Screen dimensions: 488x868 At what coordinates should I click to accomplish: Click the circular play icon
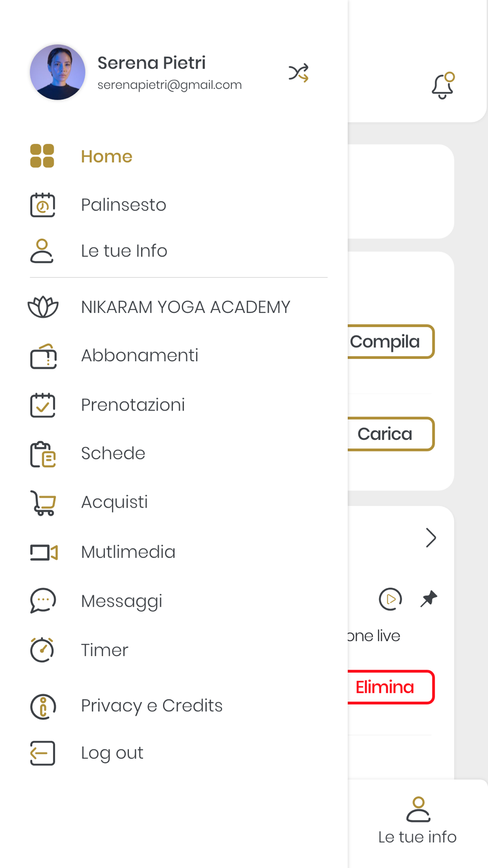[390, 599]
